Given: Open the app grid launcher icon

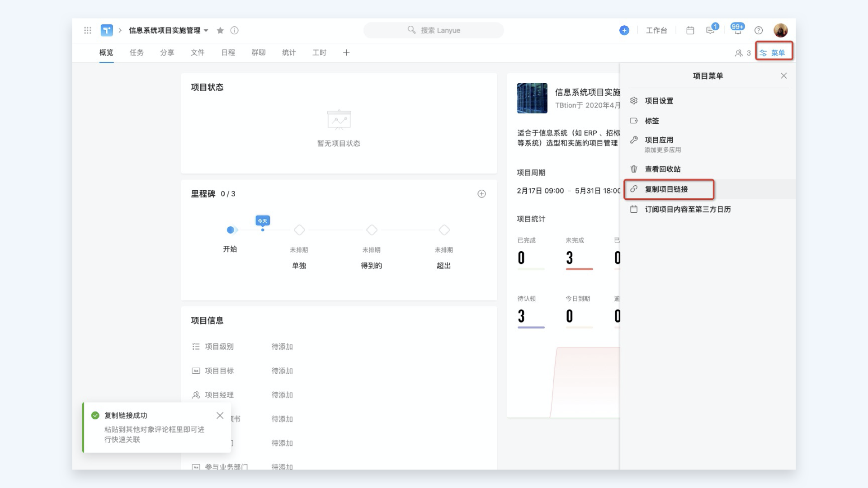Looking at the screenshot, I should [88, 30].
